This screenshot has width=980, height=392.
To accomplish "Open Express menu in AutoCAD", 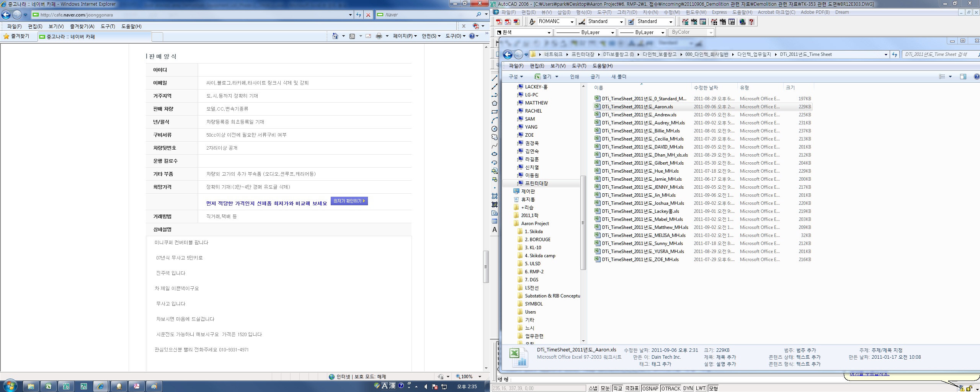I will [x=719, y=12].
